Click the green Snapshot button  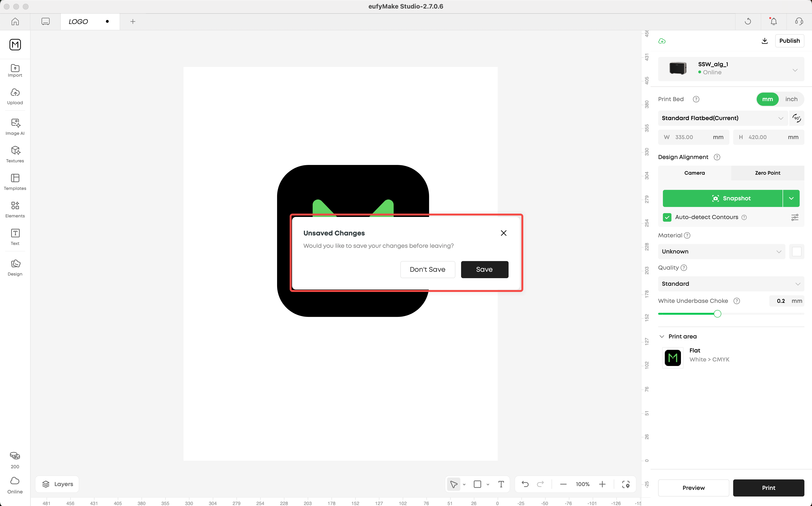click(x=723, y=198)
